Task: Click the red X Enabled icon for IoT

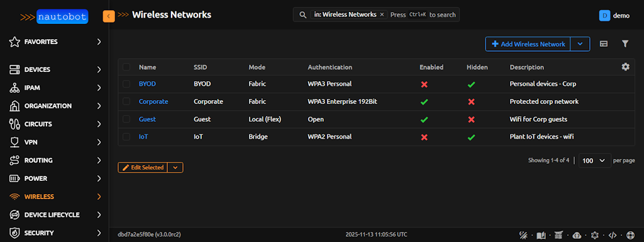Action: [425, 137]
